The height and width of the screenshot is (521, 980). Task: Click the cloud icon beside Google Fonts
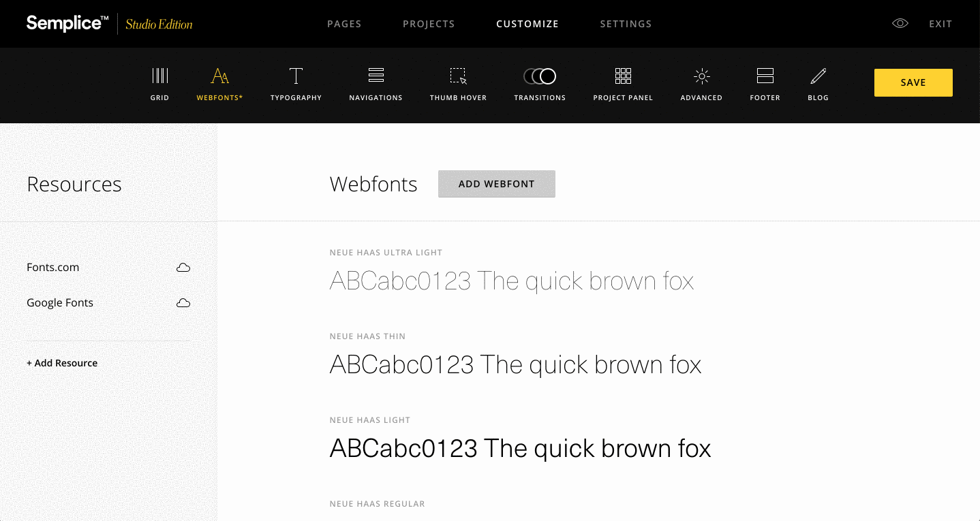click(183, 303)
